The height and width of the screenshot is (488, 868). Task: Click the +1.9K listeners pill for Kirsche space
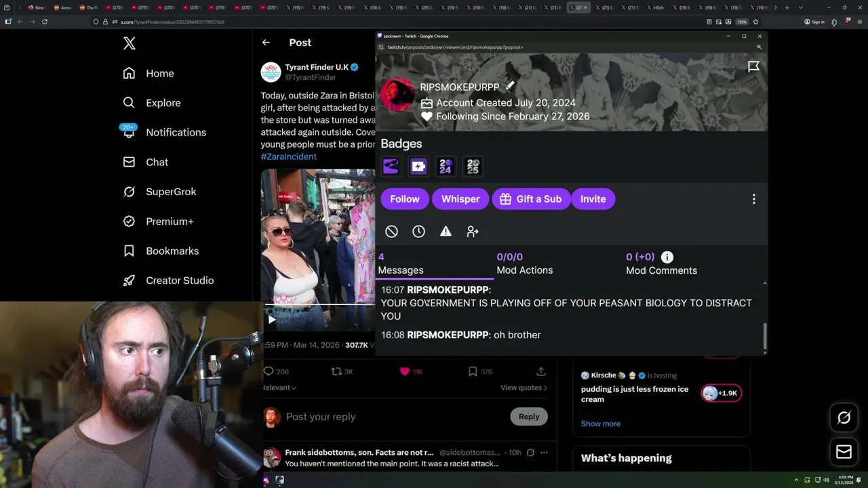721,393
